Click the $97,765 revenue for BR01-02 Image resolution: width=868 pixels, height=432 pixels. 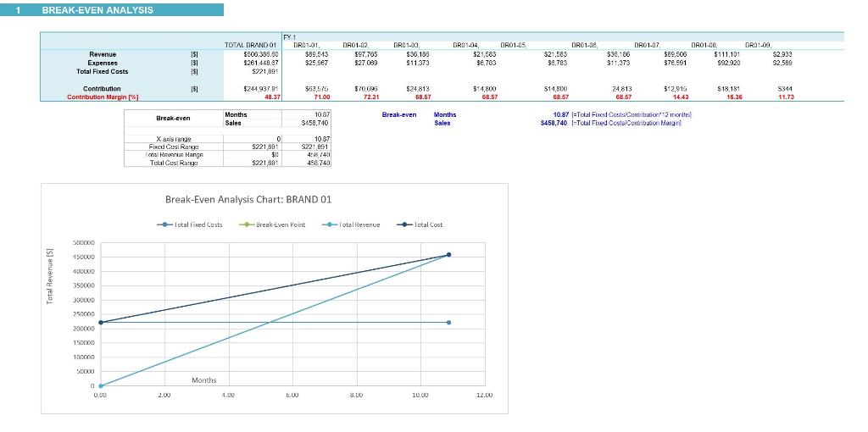[366, 55]
